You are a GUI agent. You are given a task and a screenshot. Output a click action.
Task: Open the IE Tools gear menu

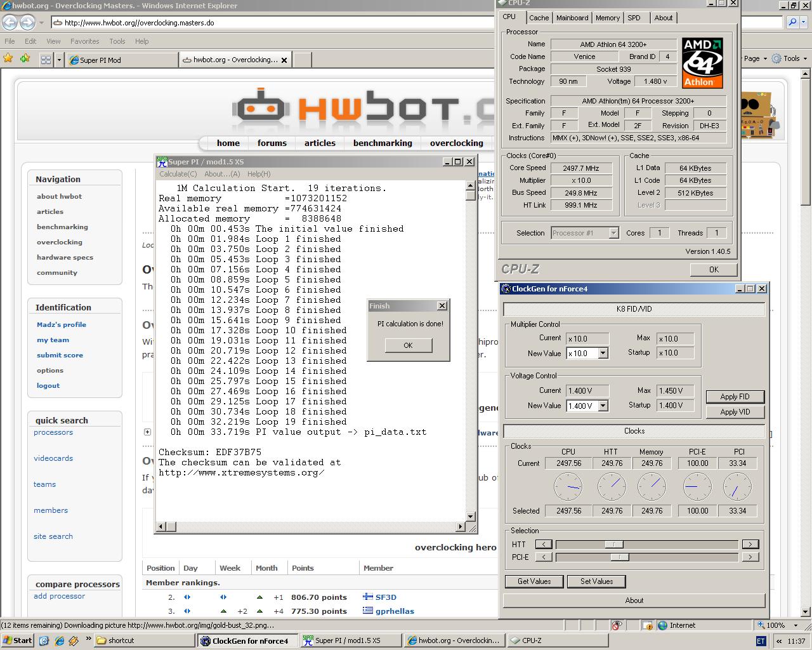tap(789, 58)
